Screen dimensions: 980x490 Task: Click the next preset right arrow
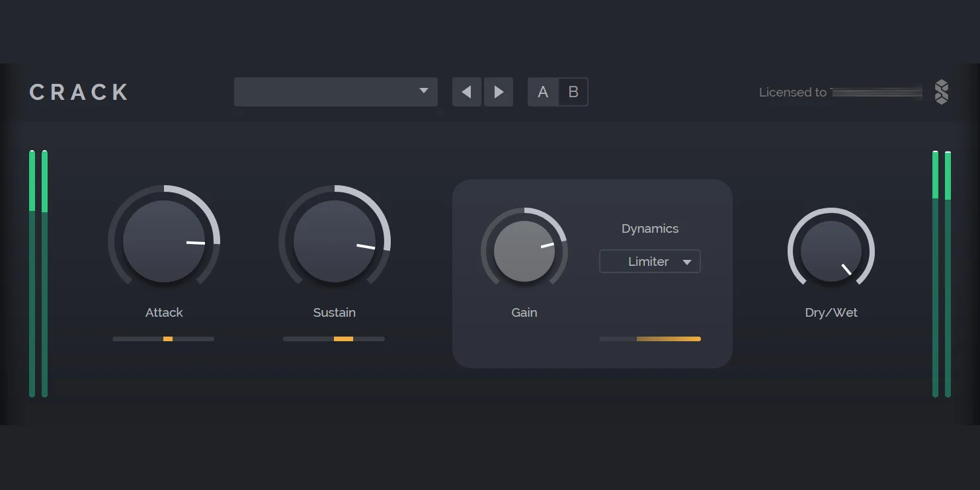point(499,92)
